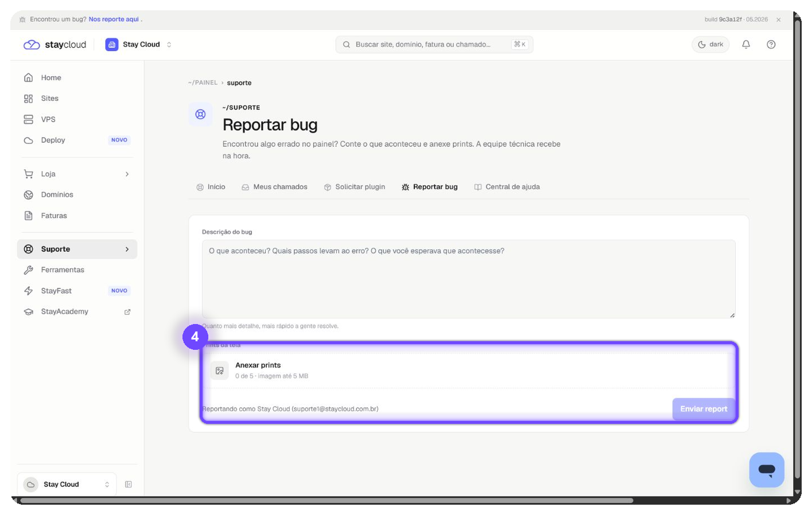The width and height of the screenshot is (812, 515).
Task: Open StayFast lightning icon
Action: (28, 291)
